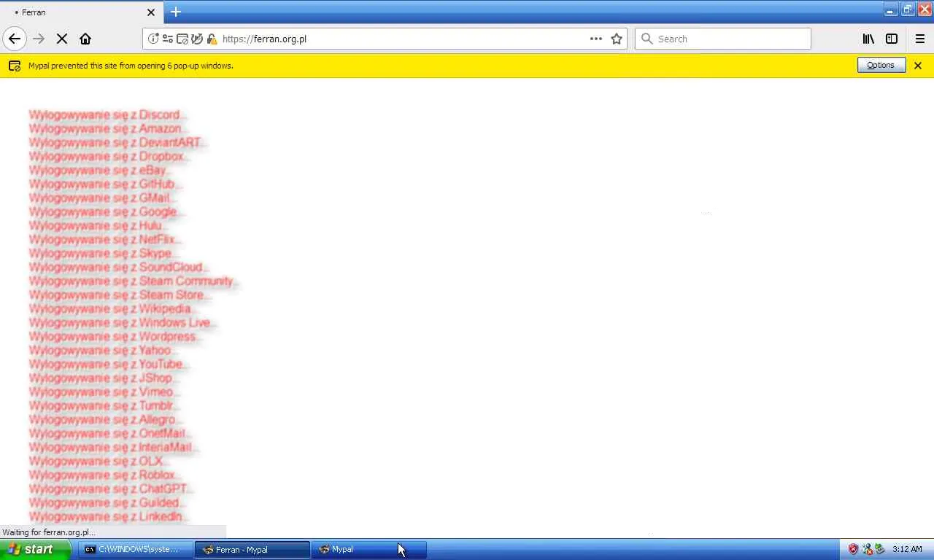Click the "Wylogowywanie się z Vimeo" line

click(x=103, y=392)
